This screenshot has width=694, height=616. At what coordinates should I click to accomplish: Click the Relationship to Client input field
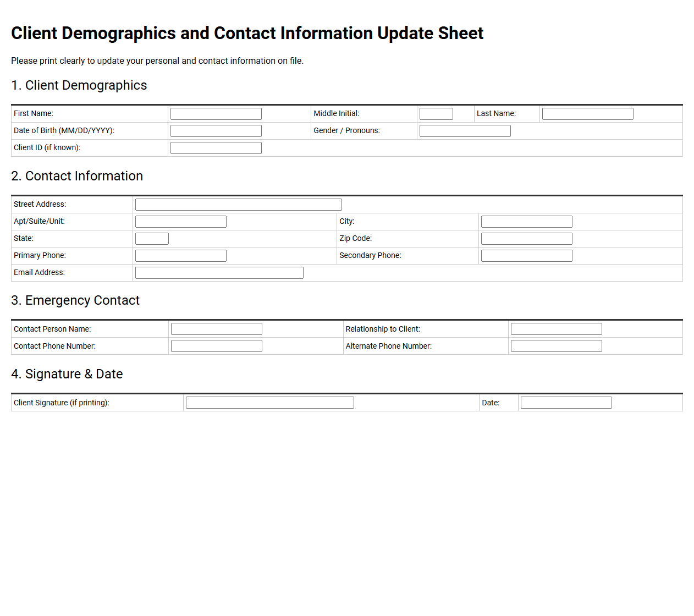[557, 329]
